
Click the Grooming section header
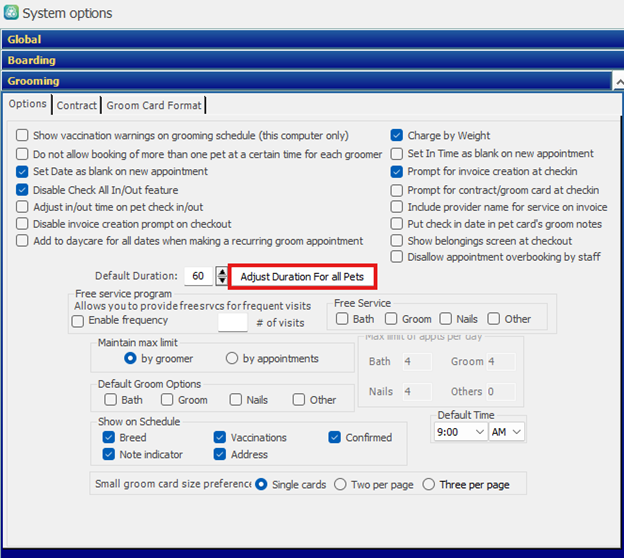coord(306,81)
